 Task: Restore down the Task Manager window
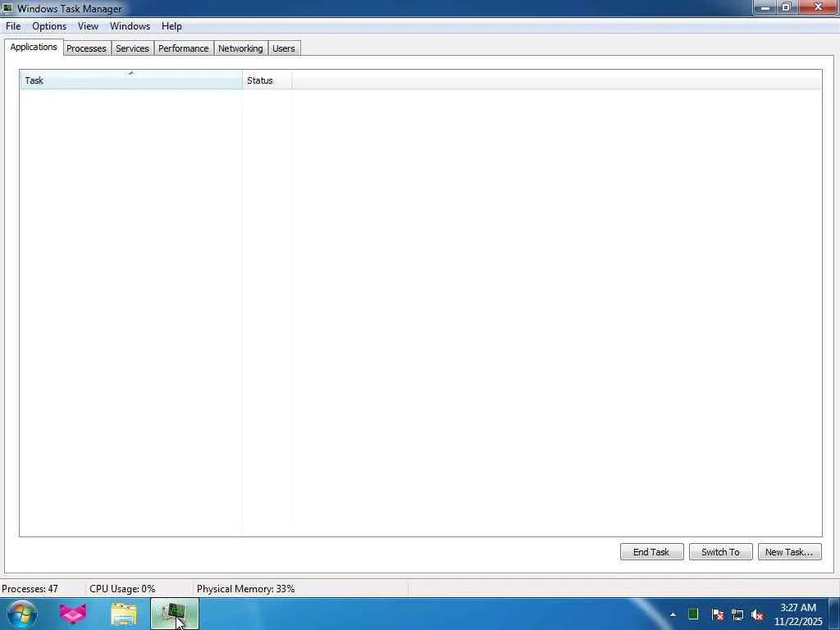(787, 7)
